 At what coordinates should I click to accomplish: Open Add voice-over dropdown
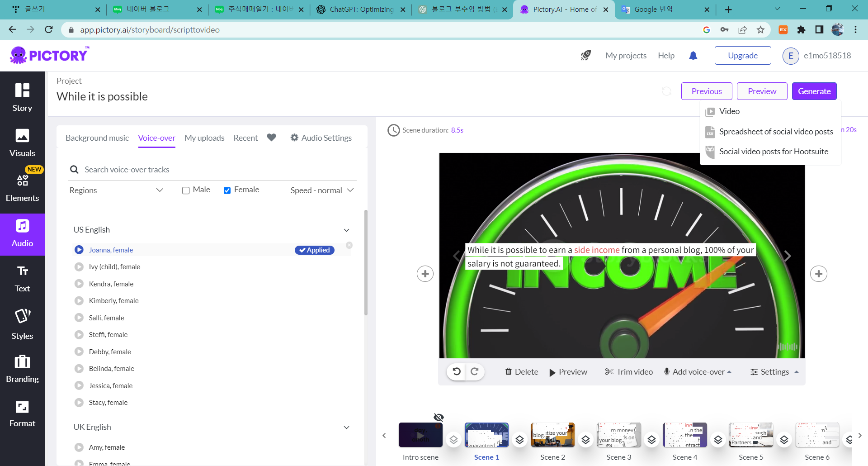[x=698, y=371]
